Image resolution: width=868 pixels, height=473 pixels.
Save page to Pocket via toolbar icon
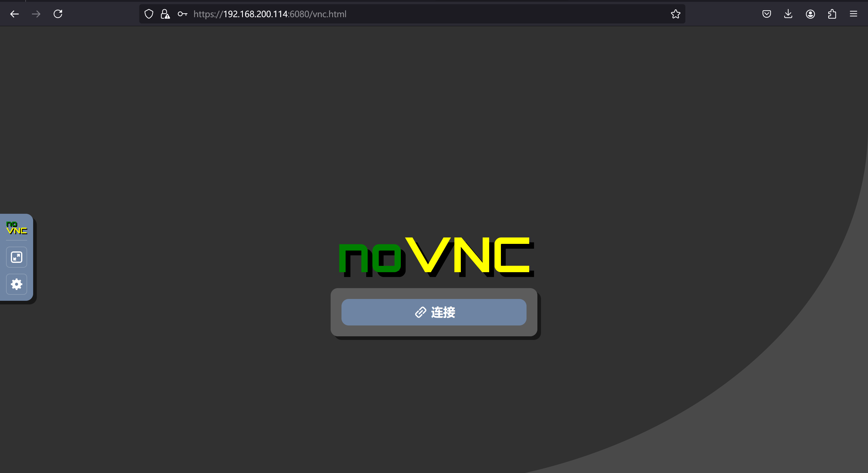tap(766, 14)
